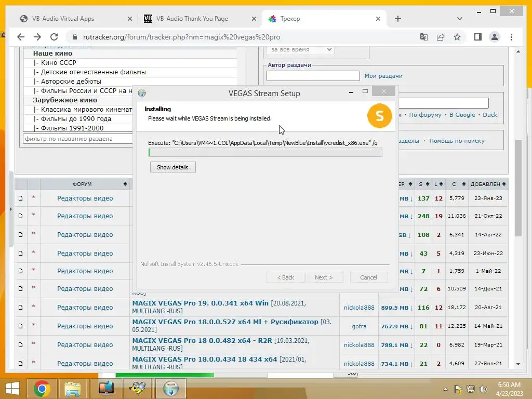Screen dimensions: 532x399
Task: Open Помощь по поиску link
Action: tap(457, 140)
